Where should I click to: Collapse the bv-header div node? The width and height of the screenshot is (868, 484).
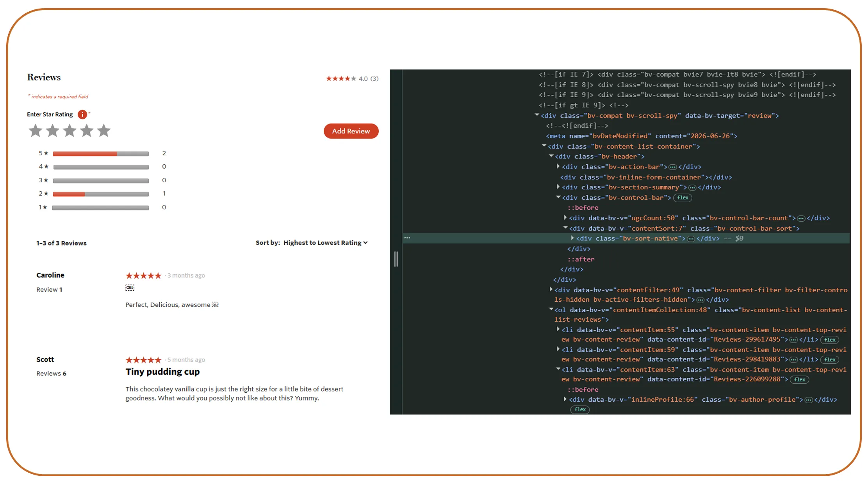(551, 156)
